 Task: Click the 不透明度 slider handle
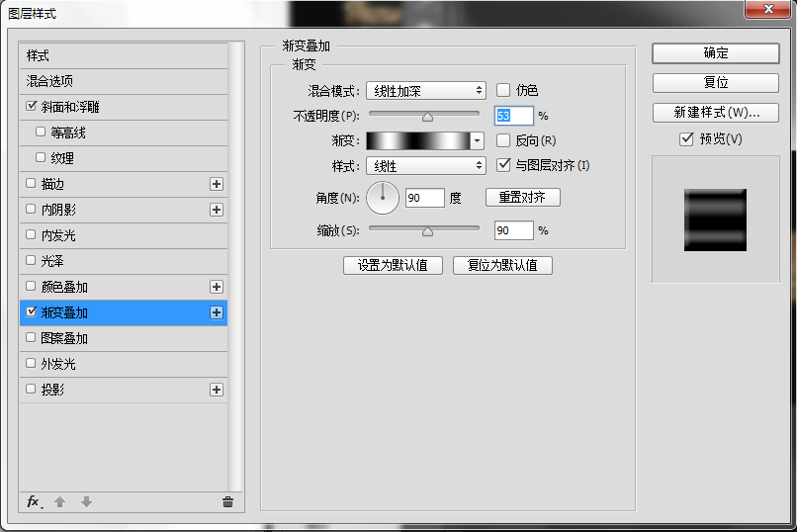click(x=427, y=117)
